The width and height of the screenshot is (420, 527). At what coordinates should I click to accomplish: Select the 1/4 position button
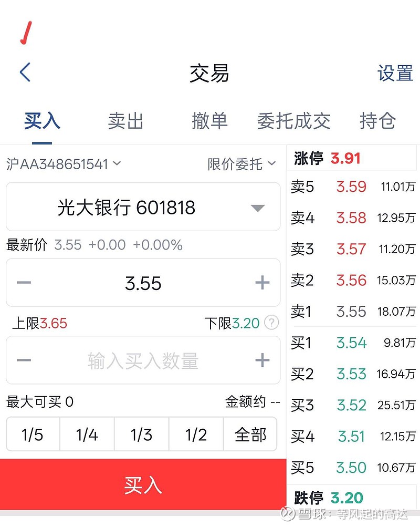point(87,434)
